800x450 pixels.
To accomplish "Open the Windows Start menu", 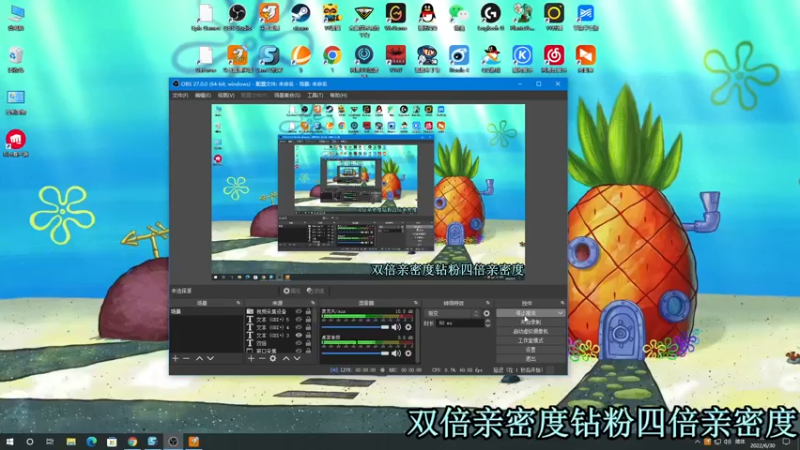I will [x=10, y=442].
